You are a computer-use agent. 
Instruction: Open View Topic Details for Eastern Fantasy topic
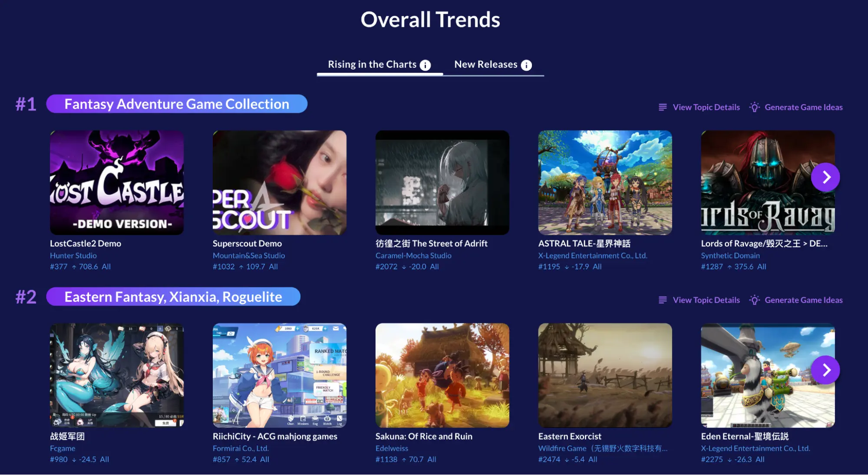[700, 300]
